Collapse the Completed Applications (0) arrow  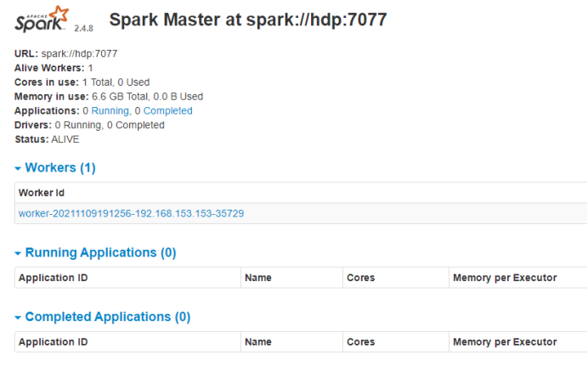18,318
